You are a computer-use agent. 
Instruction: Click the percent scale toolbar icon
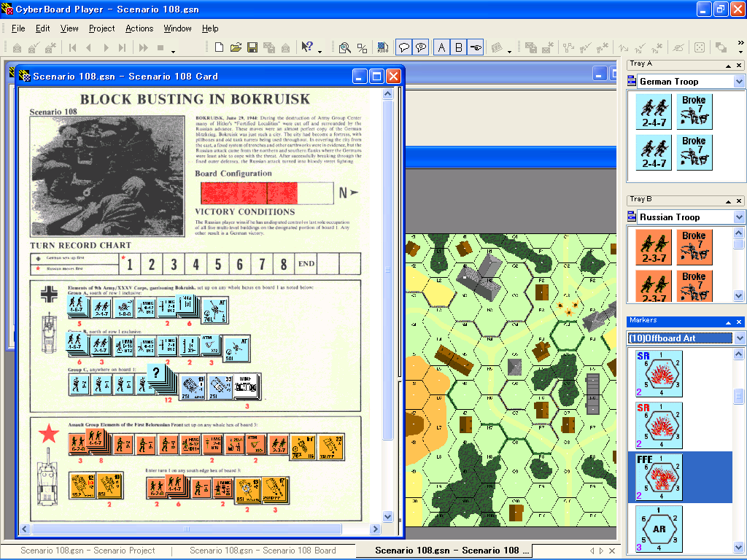pyautogui.click(x=362, y=47)
